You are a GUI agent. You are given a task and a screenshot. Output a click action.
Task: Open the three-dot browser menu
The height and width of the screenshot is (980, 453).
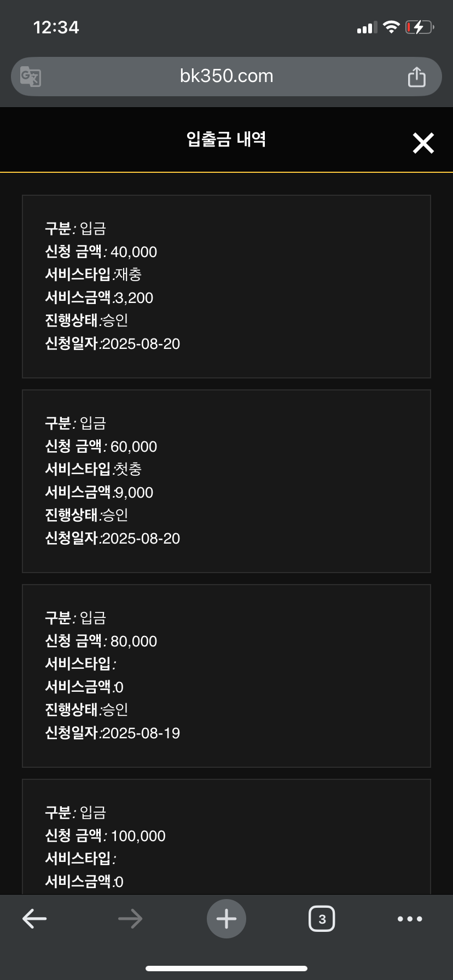pos(410,919)
